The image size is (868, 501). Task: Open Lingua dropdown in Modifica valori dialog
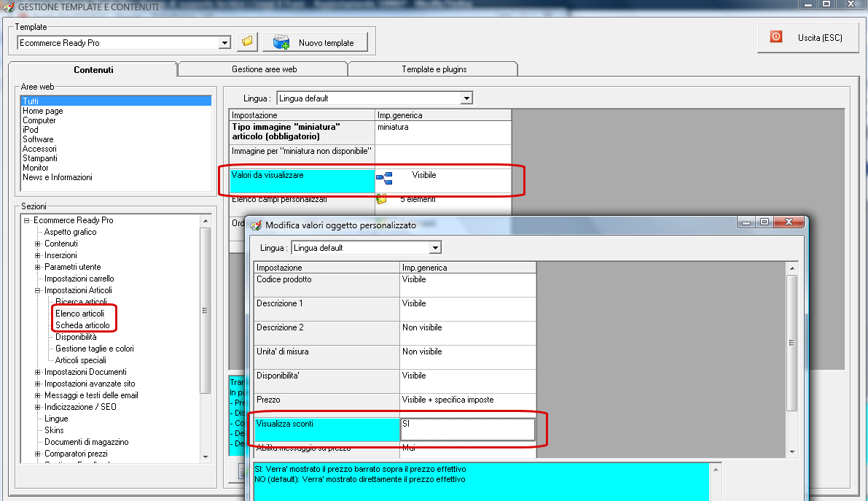435,248
